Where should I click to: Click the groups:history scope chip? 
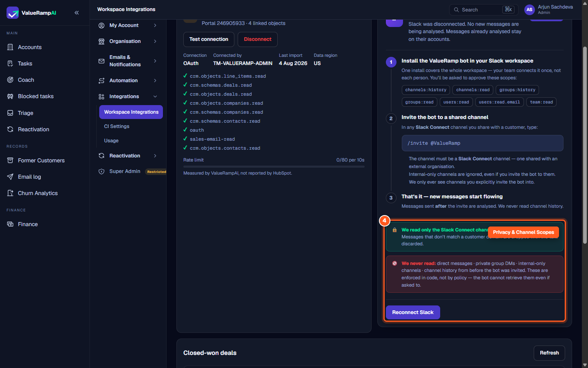click(517, 90)
